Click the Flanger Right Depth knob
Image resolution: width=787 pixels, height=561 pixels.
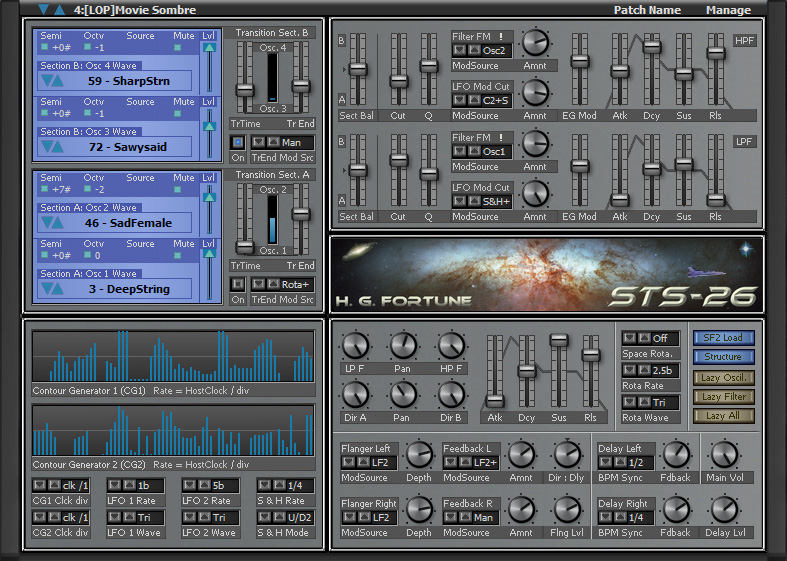[x=419, y=509]
